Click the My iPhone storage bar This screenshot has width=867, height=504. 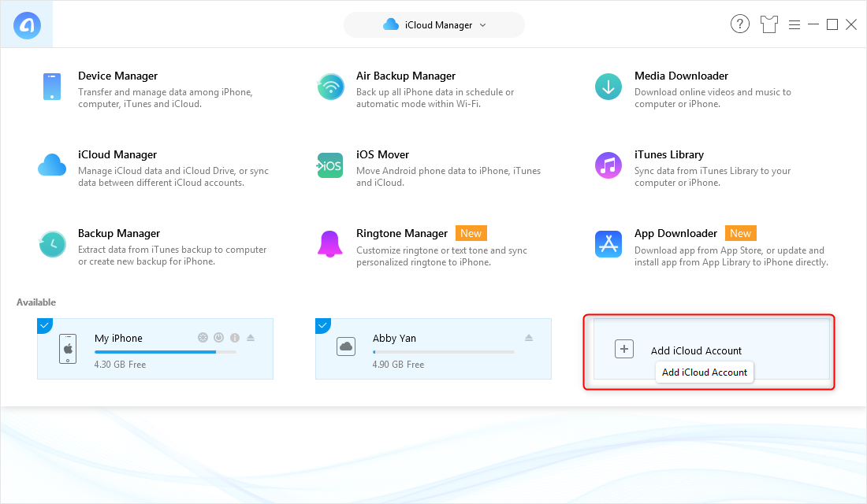click(166, 352)
